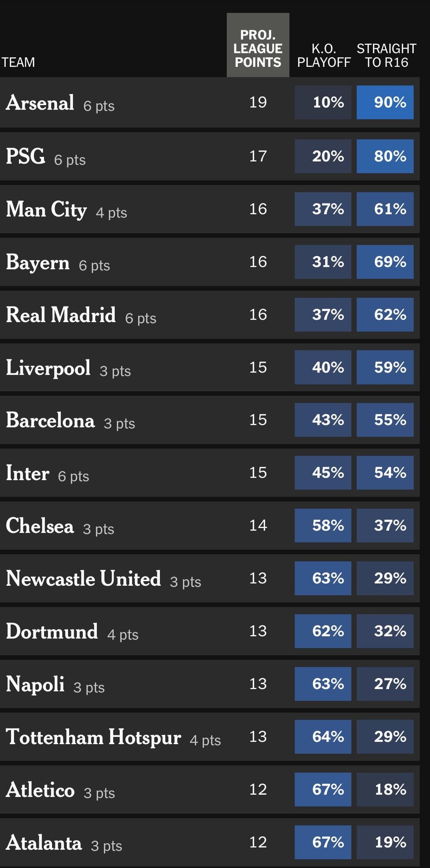Select the Real Madrid team name
Image resolution: width=430 pixels, height=868 pixels.
point(61,315)
